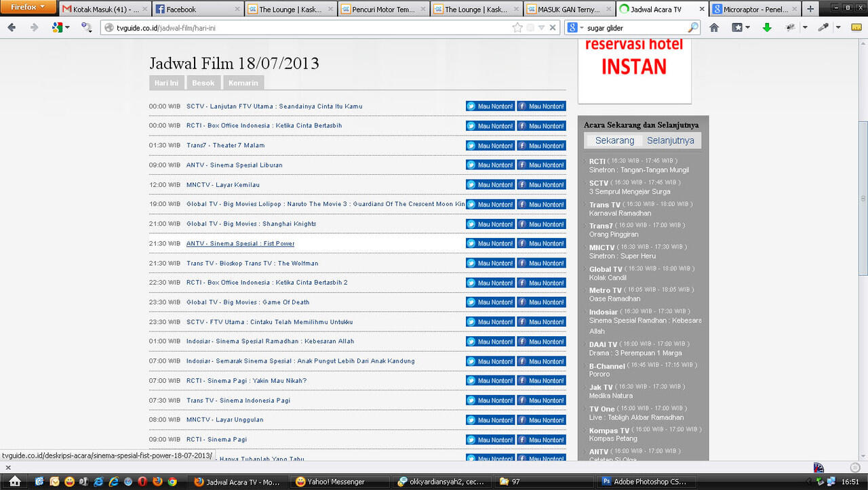Select the 'Hari Ini' schedule tab
This screenshot has height=490, width=868.
166,83
